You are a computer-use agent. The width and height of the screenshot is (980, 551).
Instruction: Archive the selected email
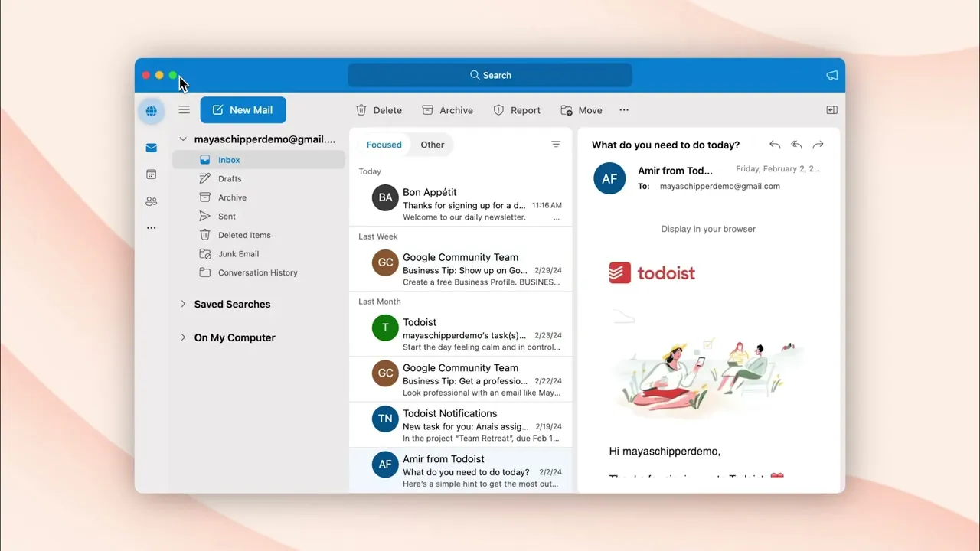coord(448,110)
